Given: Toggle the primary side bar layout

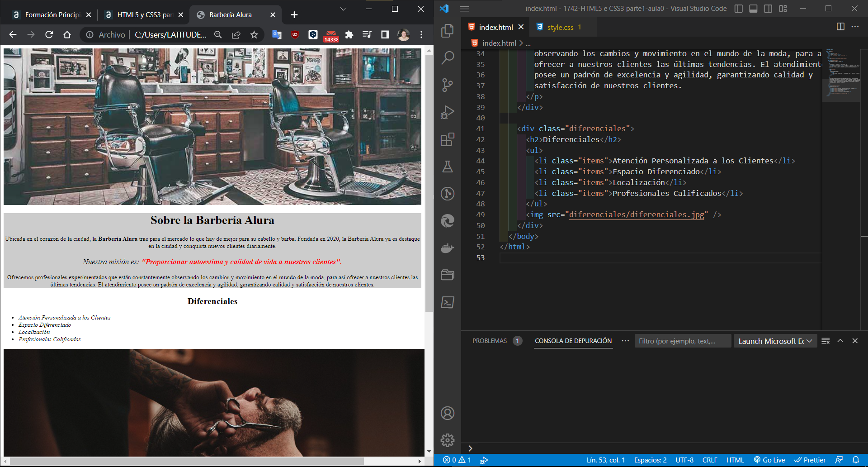Looking at the screenshot, I should [739, 9].
